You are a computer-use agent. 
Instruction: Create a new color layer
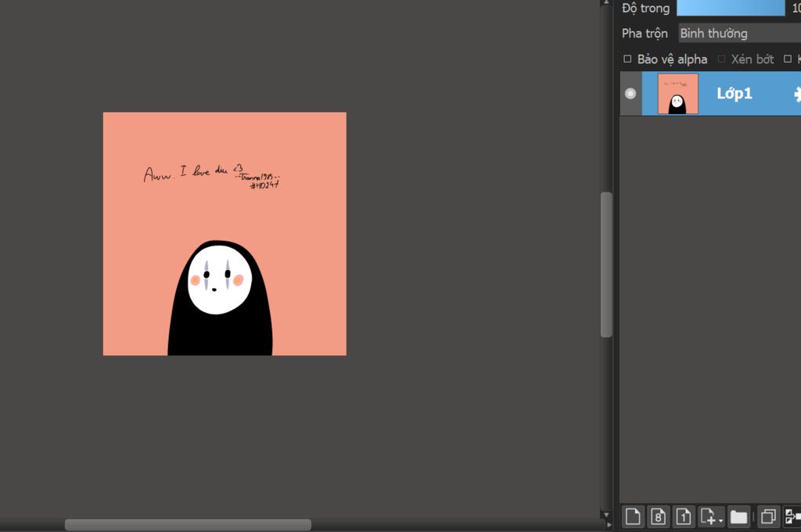(x=632, y=516)
